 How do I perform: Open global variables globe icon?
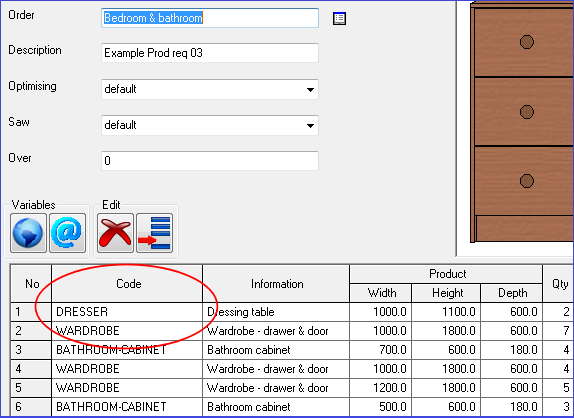[x=28, y=233]
